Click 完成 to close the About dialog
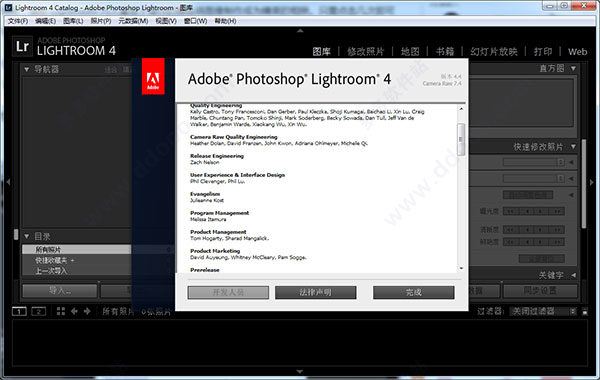 pos(414,292)
